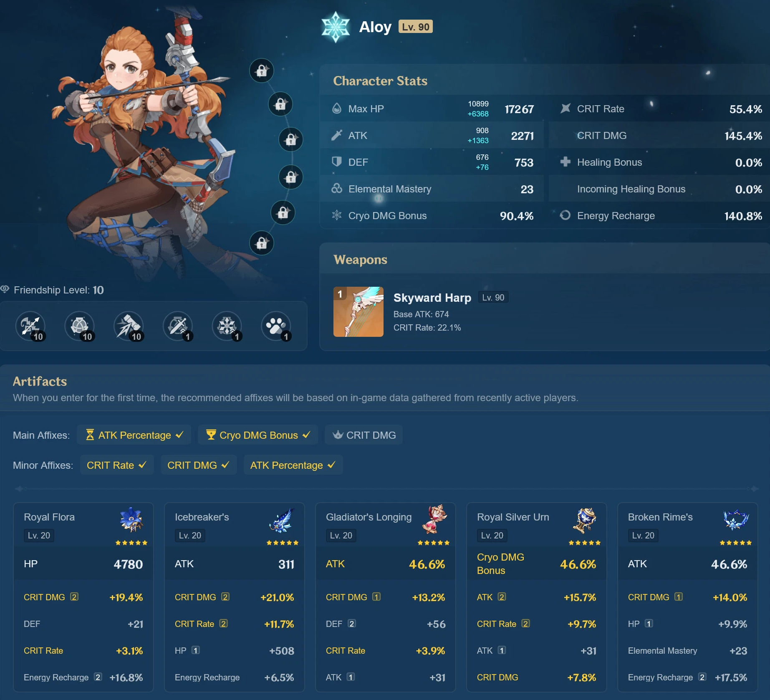Click the Max HP total value 17267
Screen dimensions: 770x700
click(519, 109)
